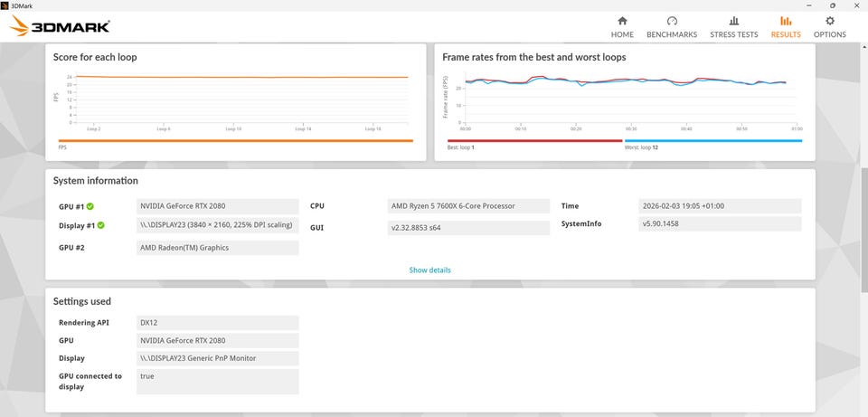Click the 3DMark logo in header
This screenshot has width=868, height=417.
pyautogui.click(x=60, y=26)
